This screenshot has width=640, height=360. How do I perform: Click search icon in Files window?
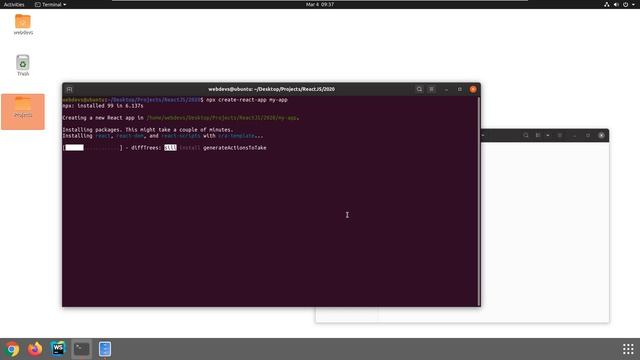pos(526,135)
